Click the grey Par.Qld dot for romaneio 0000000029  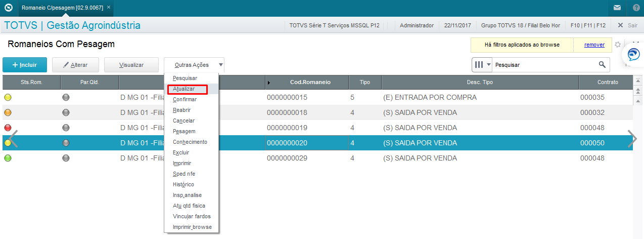pyautogui.click(x=66, y=158)
